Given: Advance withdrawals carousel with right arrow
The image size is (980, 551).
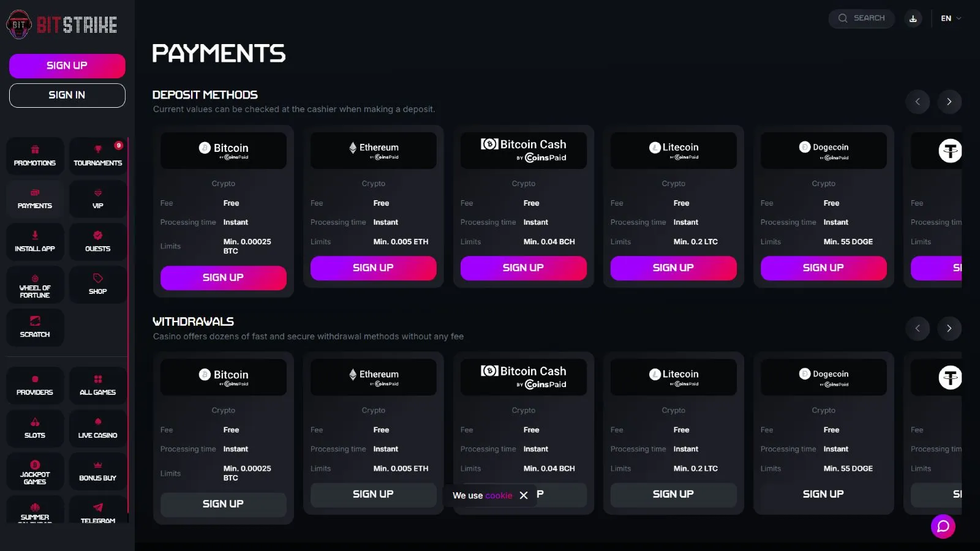Looking at the screenshot, I should 949,329.
